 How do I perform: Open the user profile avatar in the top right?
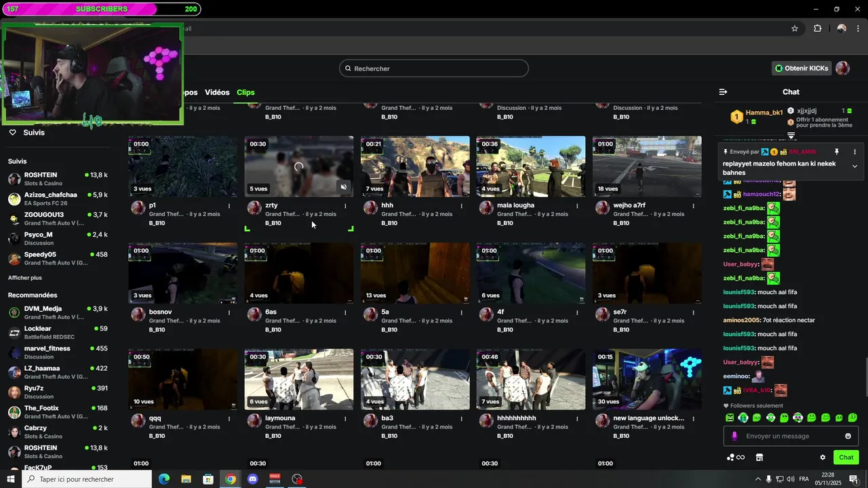click(842, 68)
